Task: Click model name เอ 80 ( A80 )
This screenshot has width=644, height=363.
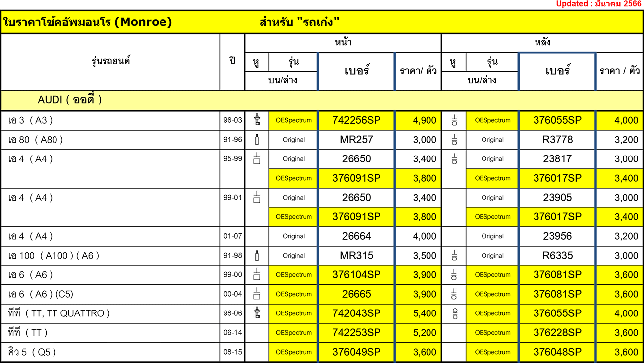Action: (36, 140)
